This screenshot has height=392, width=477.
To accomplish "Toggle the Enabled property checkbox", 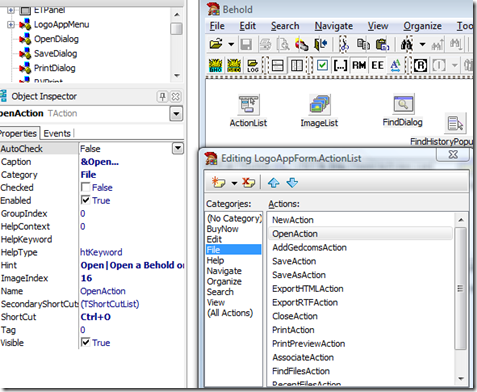I will pyautogui.click(x=86, y=200).
